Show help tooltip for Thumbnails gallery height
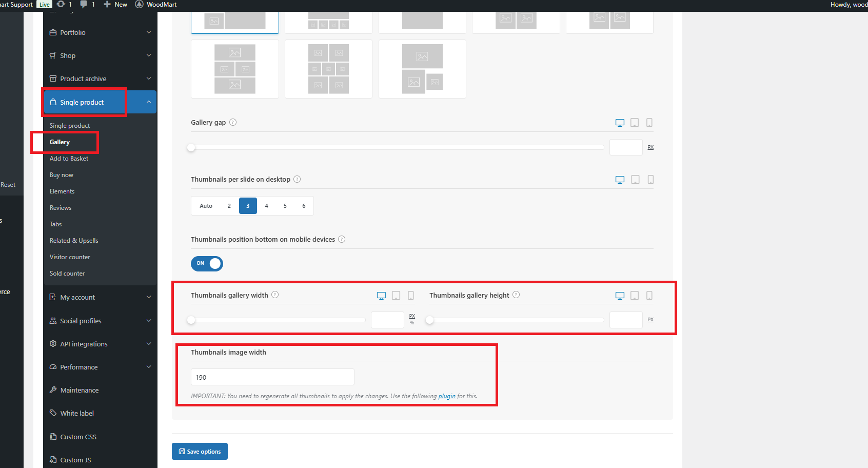 (x=516, y=295)
